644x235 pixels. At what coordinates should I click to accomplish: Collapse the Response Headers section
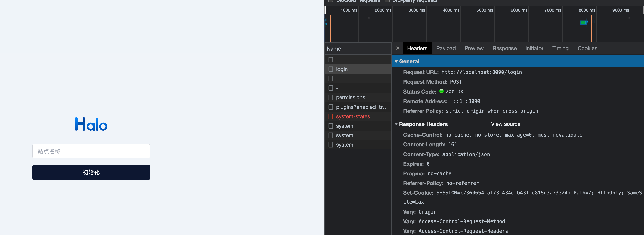click(396, 124)
